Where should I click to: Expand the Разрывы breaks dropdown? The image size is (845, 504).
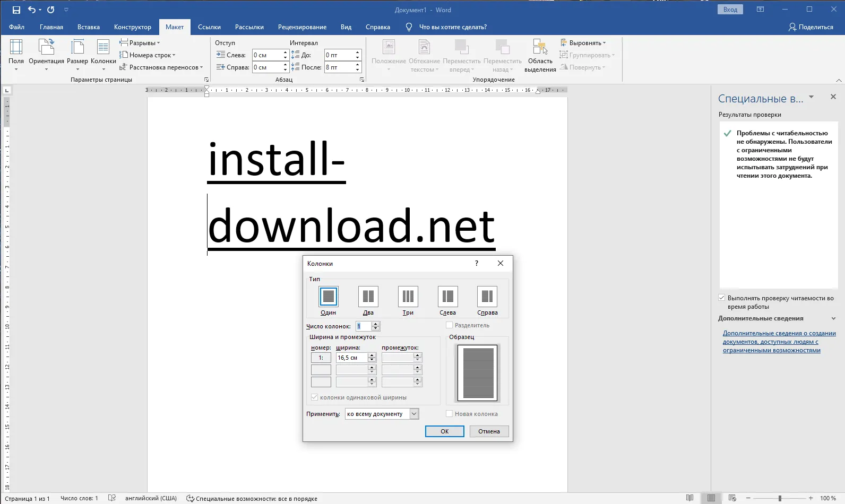coord(141,43)
